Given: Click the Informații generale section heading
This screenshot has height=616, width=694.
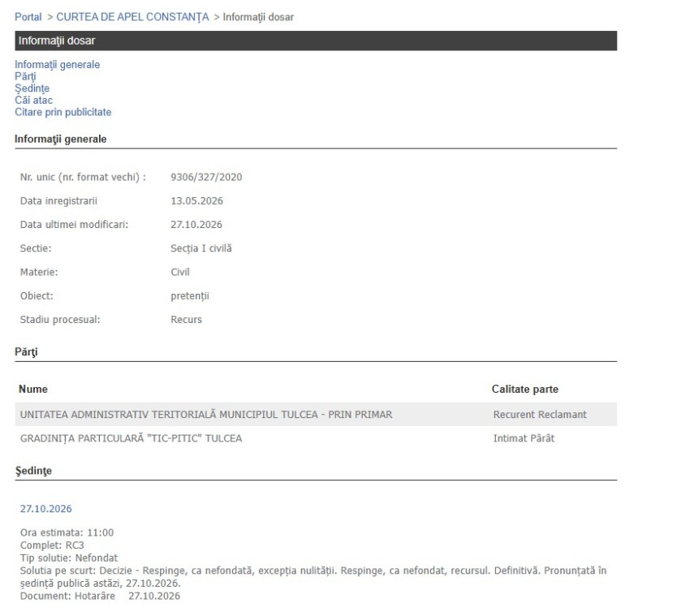Looking at the screenshot, I should [61, 139].
